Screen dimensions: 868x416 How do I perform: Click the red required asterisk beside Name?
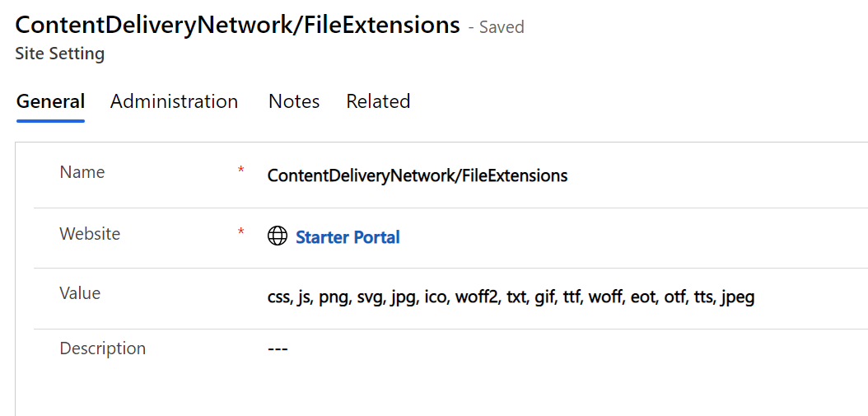click(241, 171)
